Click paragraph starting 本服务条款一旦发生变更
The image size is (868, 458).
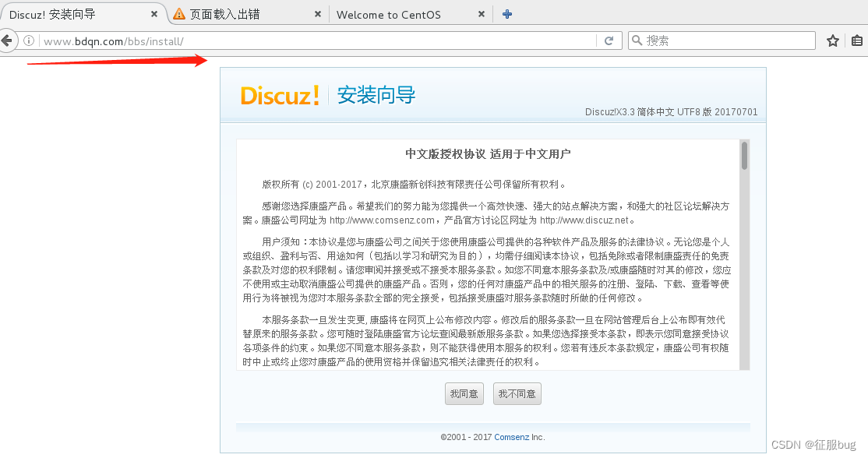point(486,340)
